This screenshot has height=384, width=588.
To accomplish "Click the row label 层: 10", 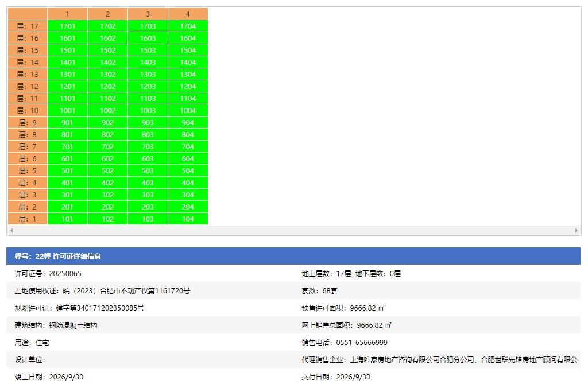I will [28, 110].
